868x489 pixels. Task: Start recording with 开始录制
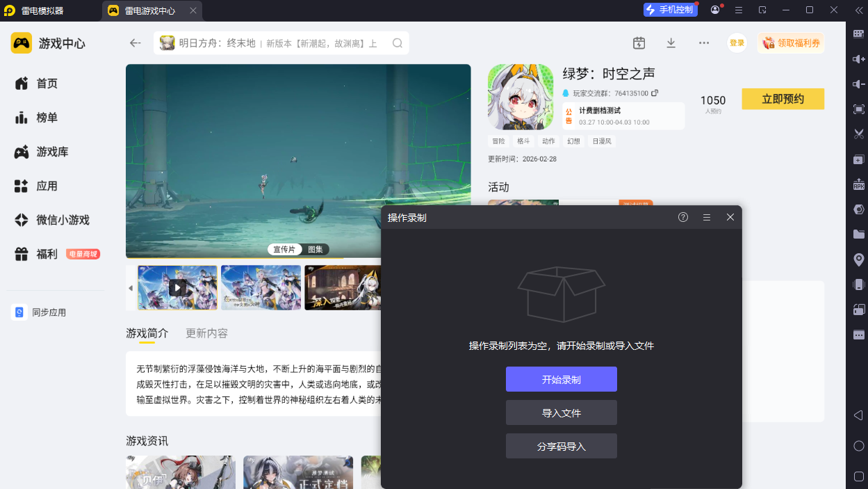pyautogui.click(x=561, y=379)
